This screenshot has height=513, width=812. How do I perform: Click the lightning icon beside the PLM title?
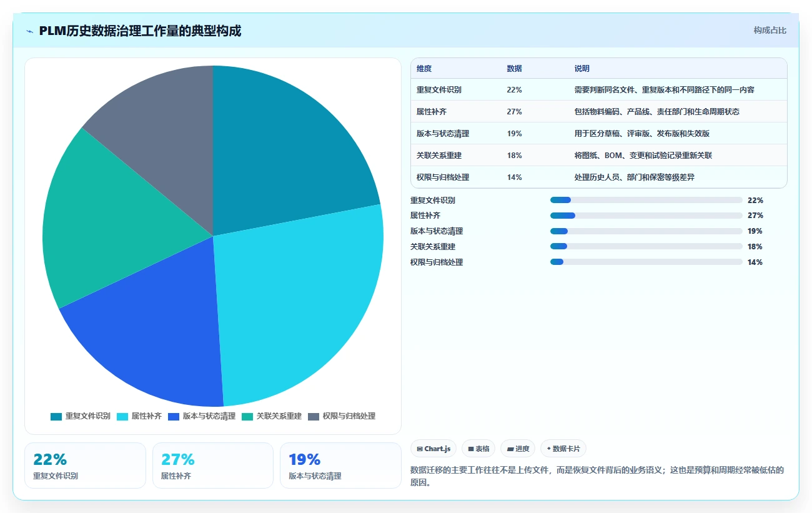pos(30,31)
